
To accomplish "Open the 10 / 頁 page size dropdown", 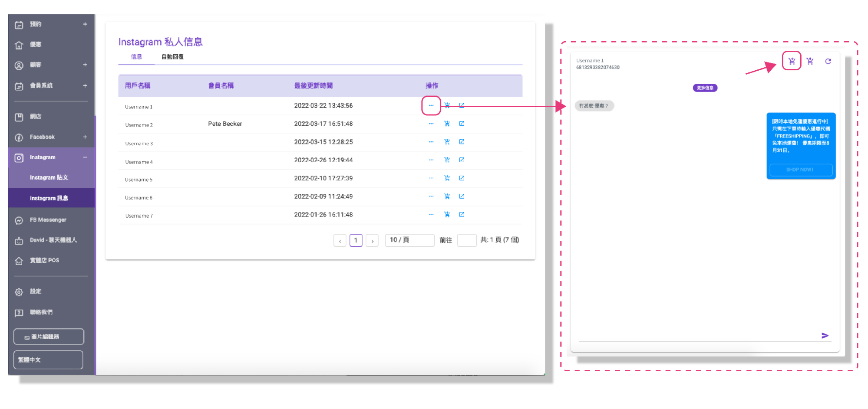I will [409, 240].
